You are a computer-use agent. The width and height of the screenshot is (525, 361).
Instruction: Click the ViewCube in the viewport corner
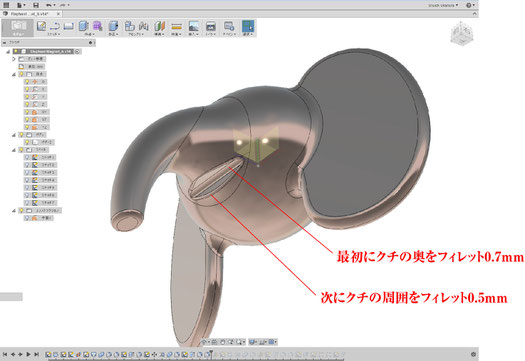(x=462, y=34)
